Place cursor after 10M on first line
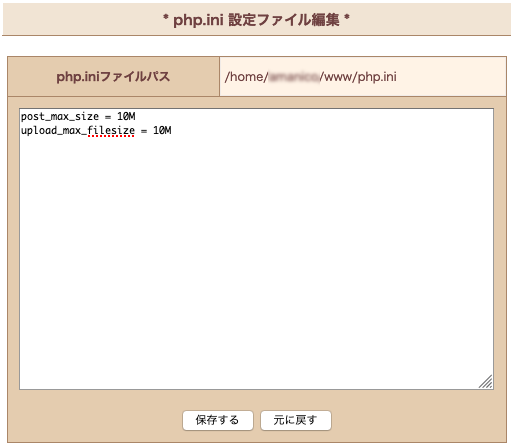This screenshot has width=511, height=448. point(136,116)
